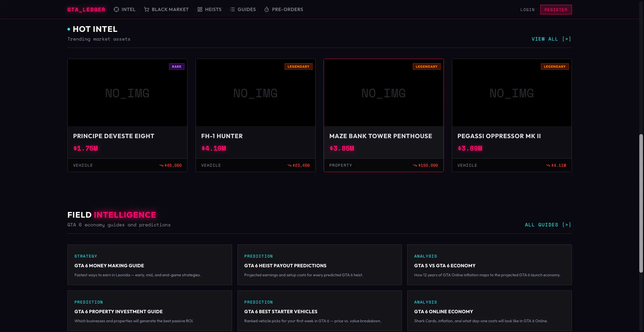Click LEGENDARY badge on Oppressor MK II
The height and width of the screenshot is (332, 644).
(x=555, y=66)
